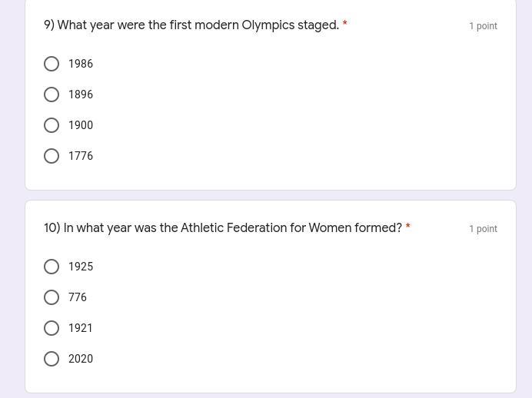The image size is (532, 398).
Task: Click the "1986" answer label text
Action: (x=81, y=64)
